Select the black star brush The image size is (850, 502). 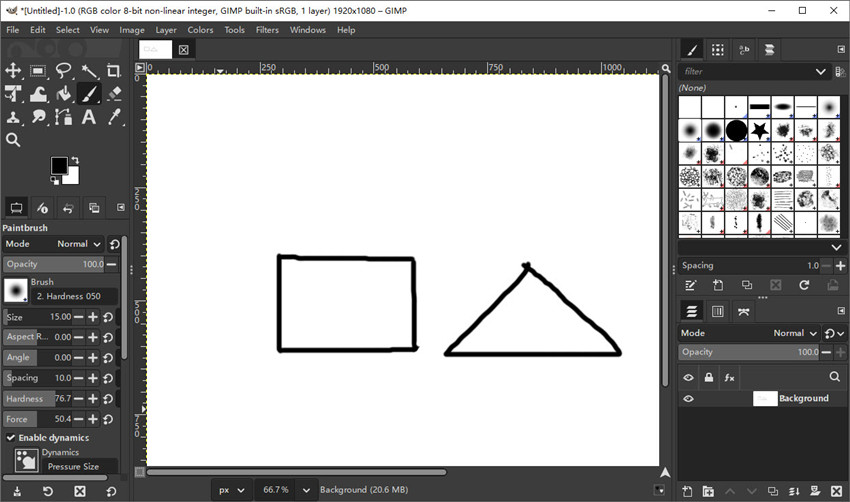[x=759, y=130]
